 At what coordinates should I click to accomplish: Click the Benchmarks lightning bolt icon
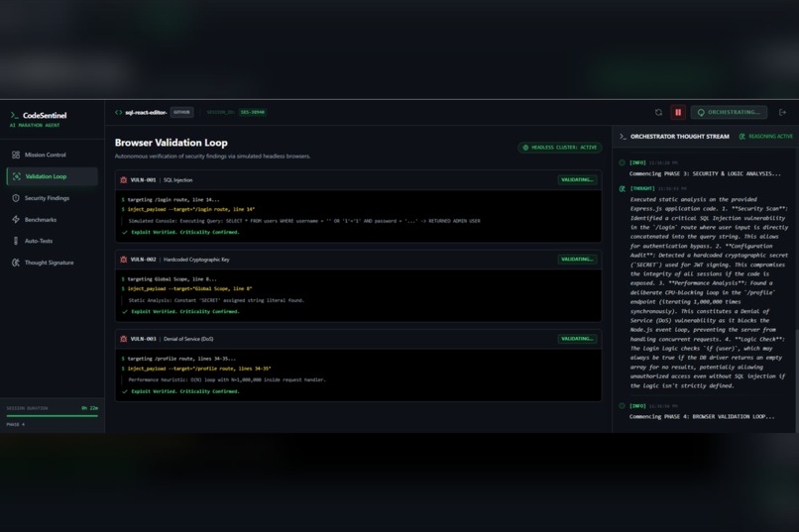point(16,219)
